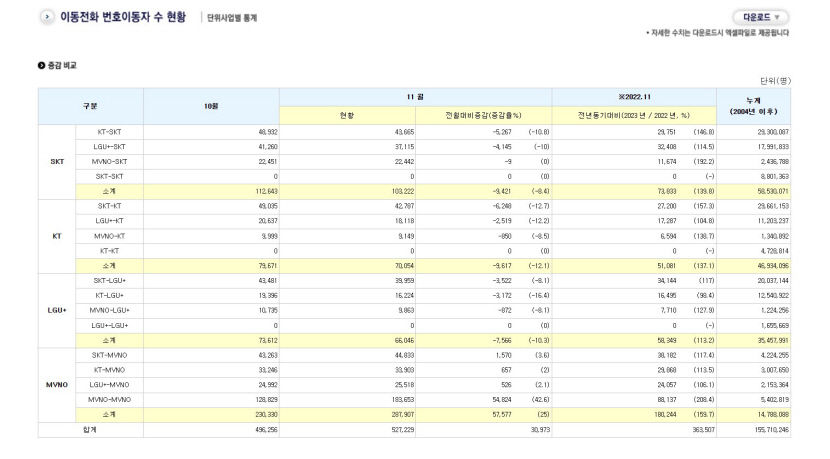Click the MVNO group header cell
This screenshot has height=459, width=830.
(57, 385)
